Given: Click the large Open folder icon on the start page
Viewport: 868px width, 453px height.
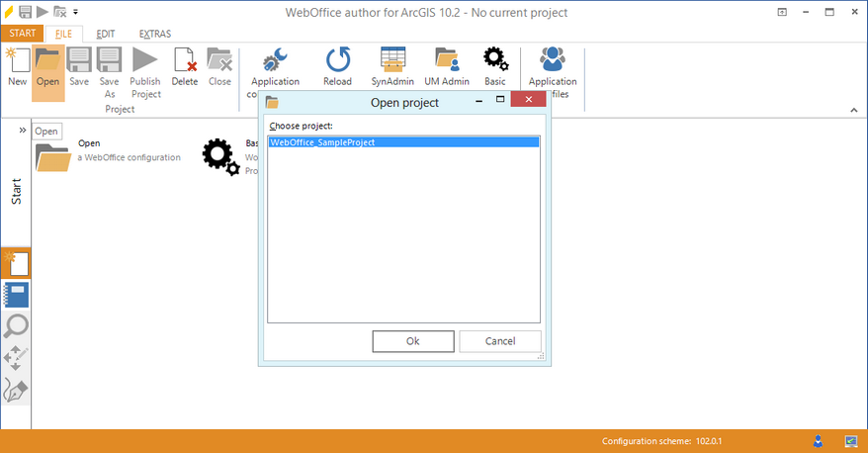Looking at the screenshot, I should [53, 157].
